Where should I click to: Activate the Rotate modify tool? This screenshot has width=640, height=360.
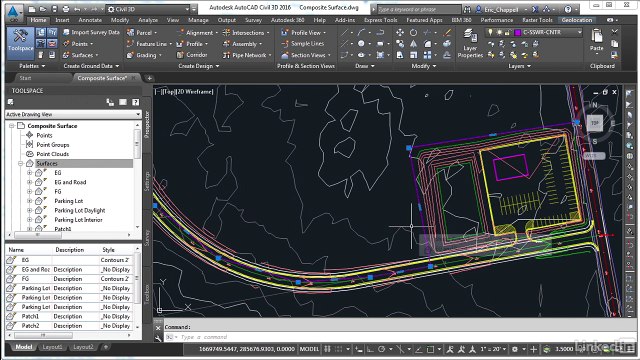coord(413,32)
